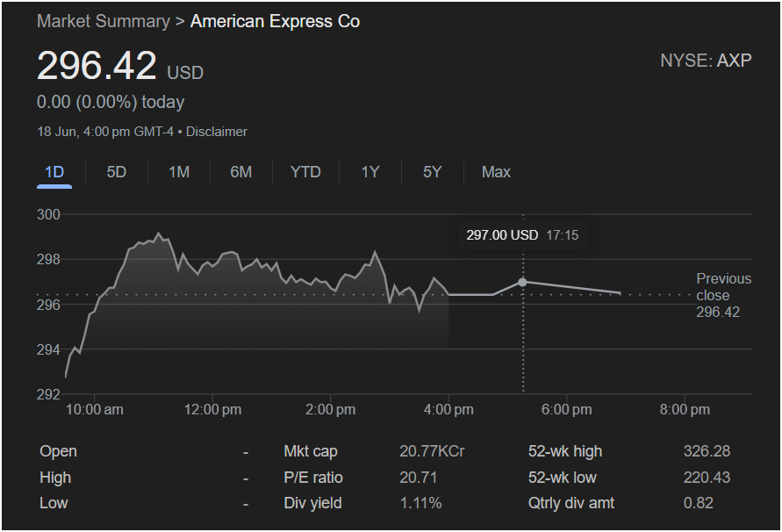The width and height of the screenshot is (782, 532).
Task: Select the YTD chart tab
Action: (305, 172)
